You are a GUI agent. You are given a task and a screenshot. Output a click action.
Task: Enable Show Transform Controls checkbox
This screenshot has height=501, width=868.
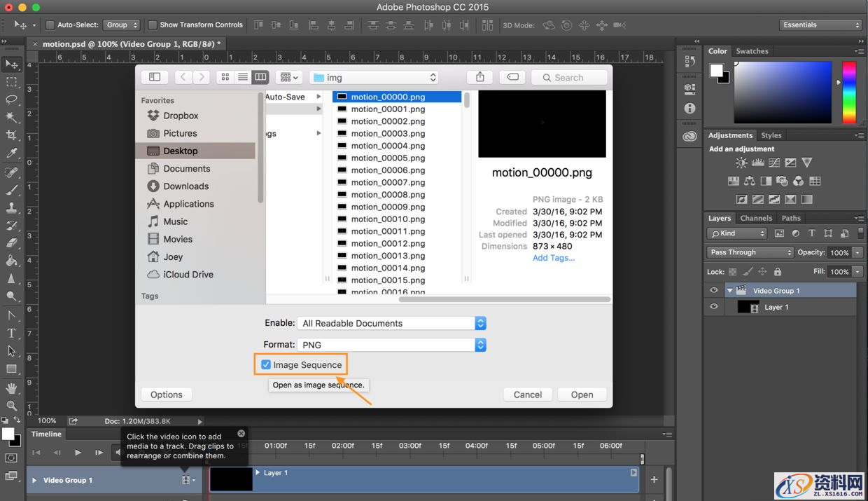153,25
